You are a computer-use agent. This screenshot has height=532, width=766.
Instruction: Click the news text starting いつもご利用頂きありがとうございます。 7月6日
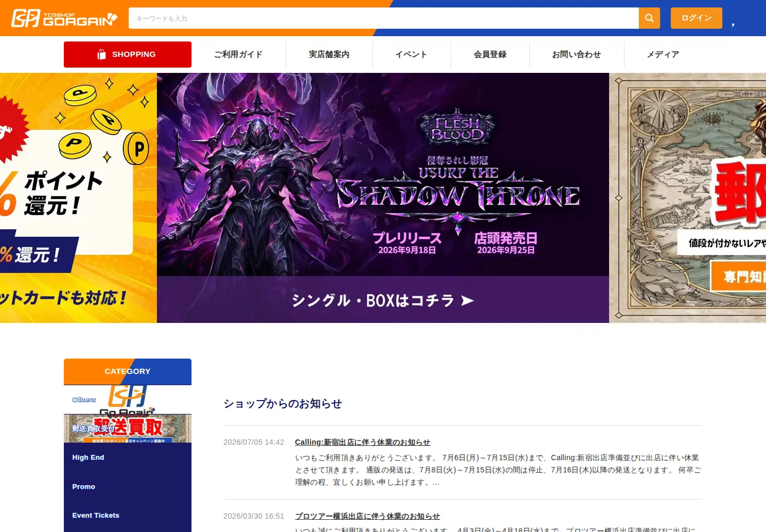[x=498, y=470]
